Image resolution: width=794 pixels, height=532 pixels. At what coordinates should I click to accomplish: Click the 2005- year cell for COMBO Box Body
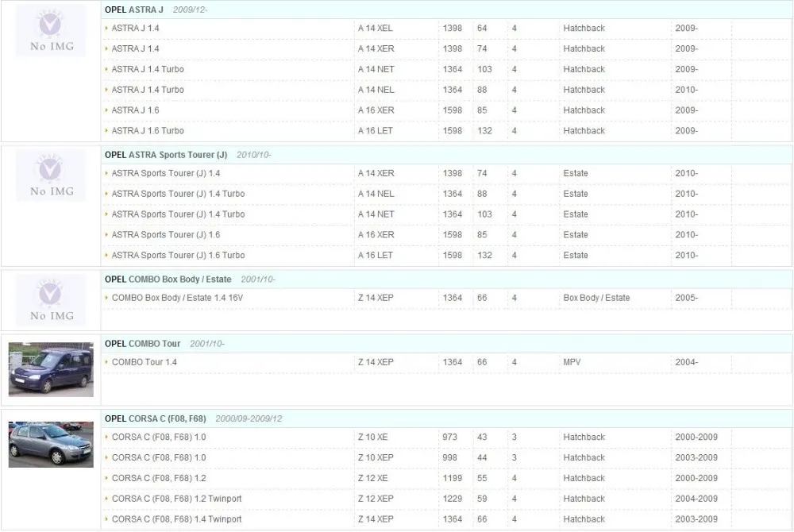686,298
